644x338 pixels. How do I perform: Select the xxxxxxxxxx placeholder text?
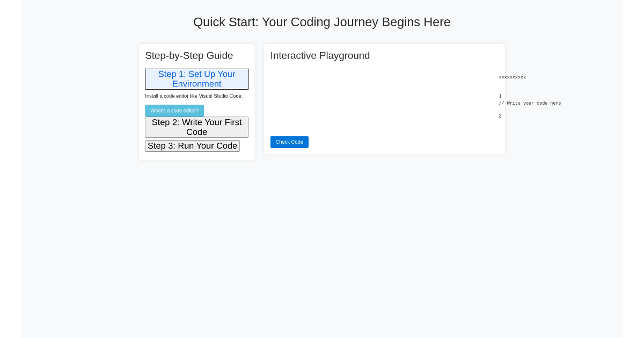click(512, 77)
